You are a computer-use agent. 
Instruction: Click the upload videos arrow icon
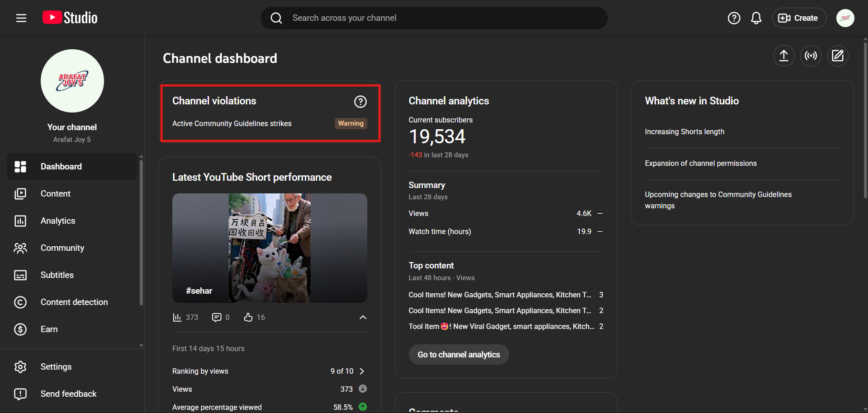tap(783, 56)
